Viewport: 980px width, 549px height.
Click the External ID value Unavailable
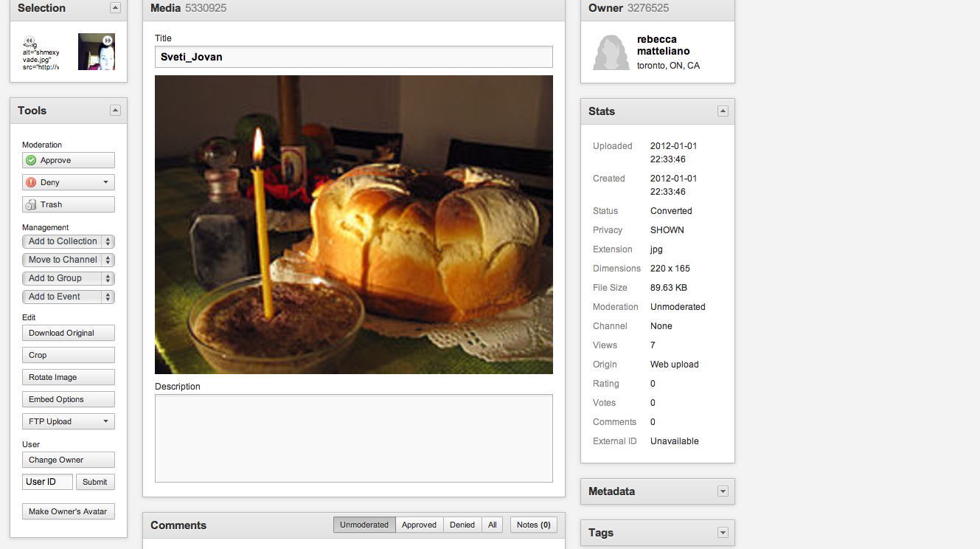point(675,441)
